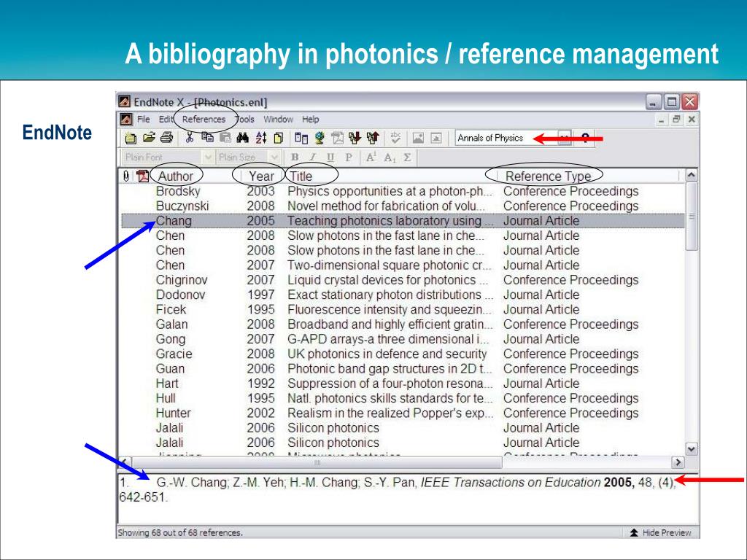Open the Plain Font dropdown
Screen dimensions: 747x560
tap(208, 157)
